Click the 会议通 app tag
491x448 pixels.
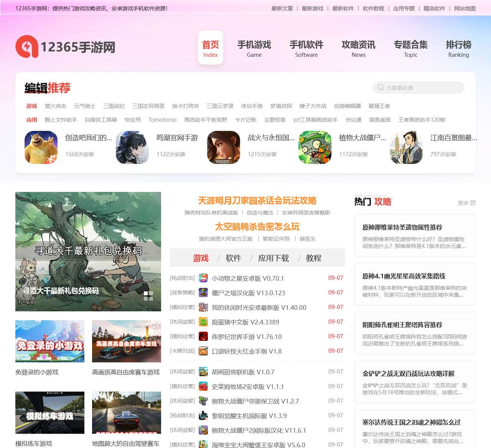point(354,120)
